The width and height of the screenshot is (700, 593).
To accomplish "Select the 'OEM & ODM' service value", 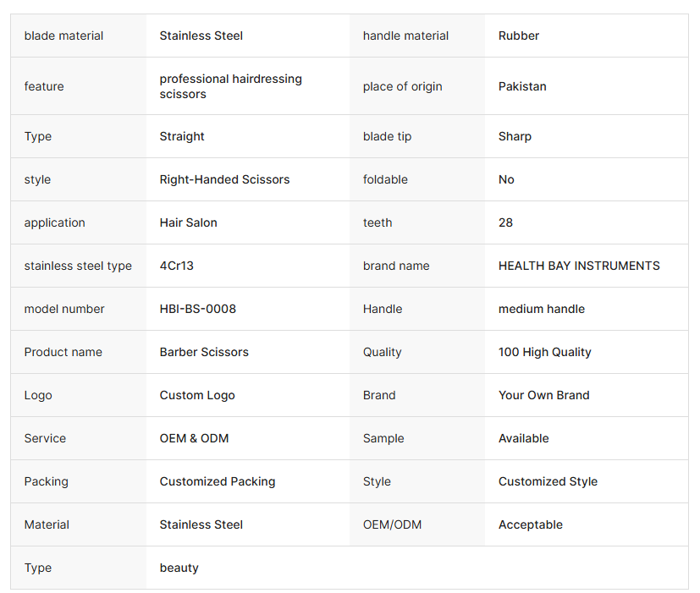I will (194, 438).
